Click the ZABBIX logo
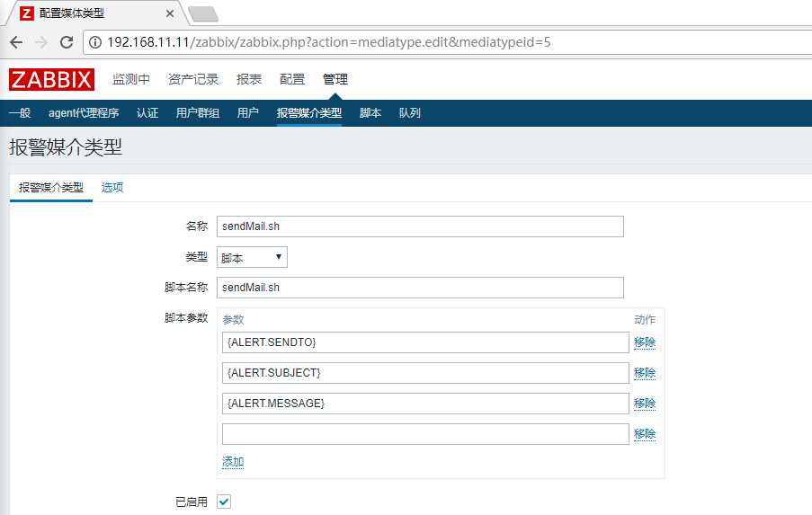This screenshot has height=515, width=812. click(x=52, y=80)
